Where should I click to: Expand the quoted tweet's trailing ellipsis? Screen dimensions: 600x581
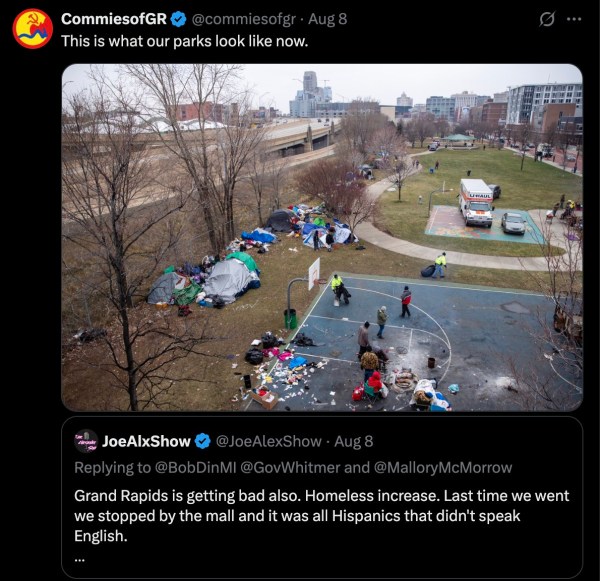pos(80,559)
